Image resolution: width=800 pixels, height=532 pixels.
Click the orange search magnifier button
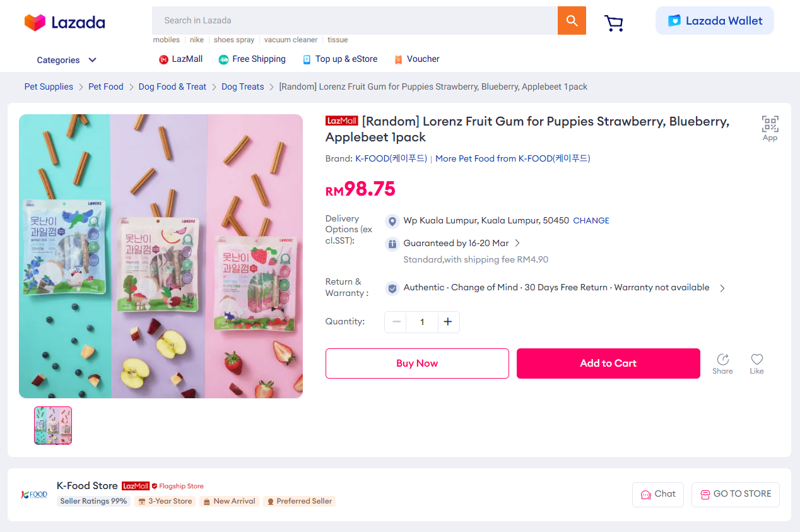point(572,21)
